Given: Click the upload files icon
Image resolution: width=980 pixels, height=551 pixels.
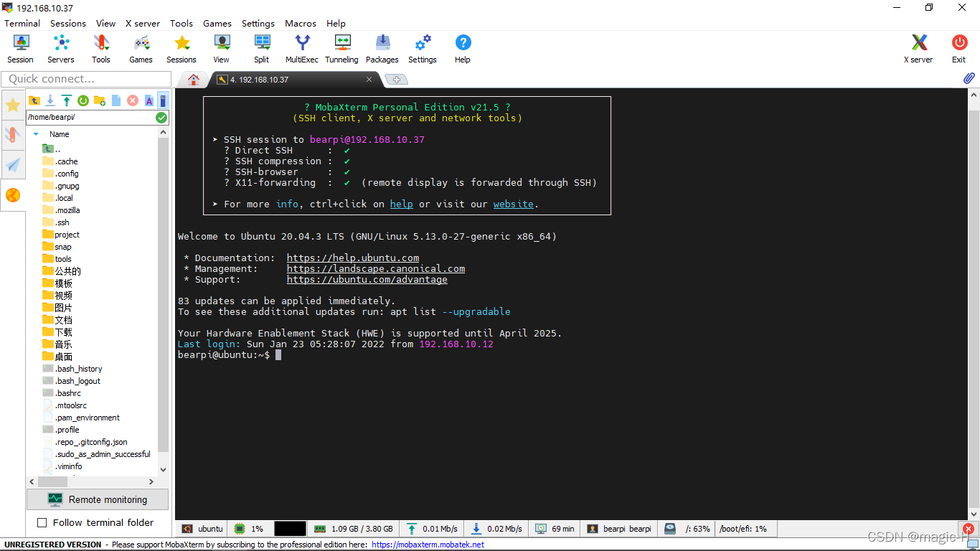Looking at the screenshot, I should [66, 100].
